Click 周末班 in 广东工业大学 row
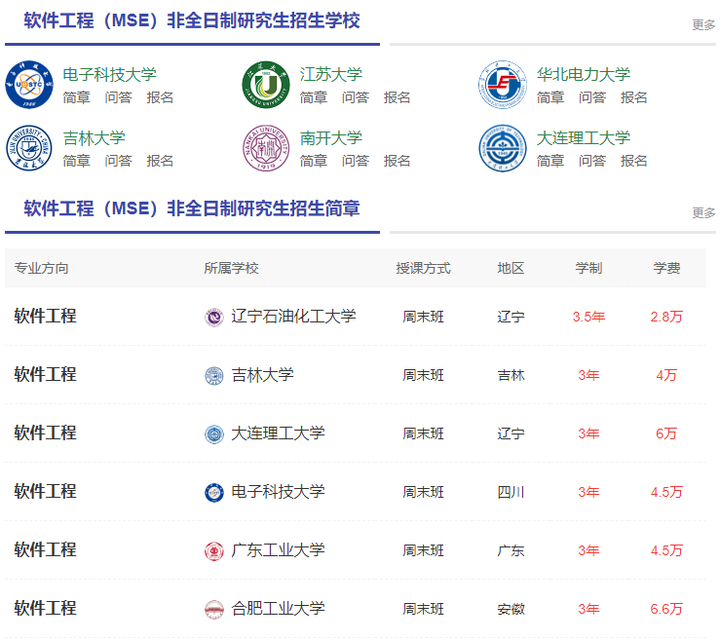The width and height of the screenshot is (720, 640). tap(423, 551)
